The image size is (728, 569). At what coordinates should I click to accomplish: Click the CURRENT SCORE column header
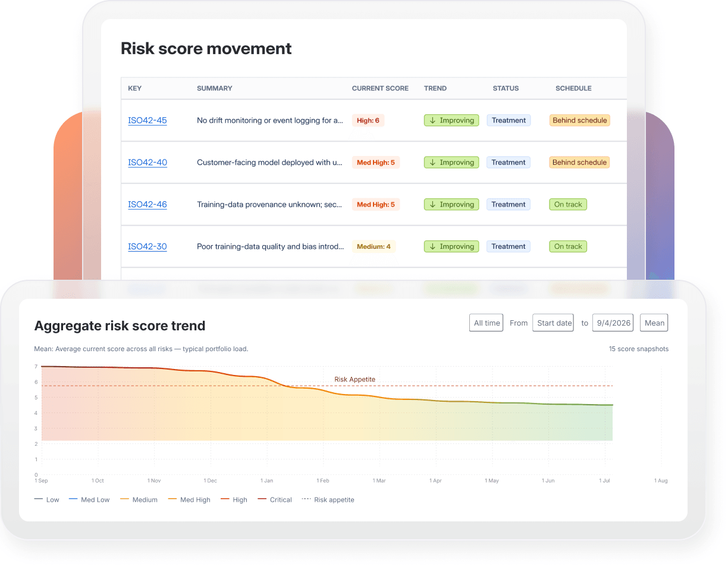coord(380,88)
